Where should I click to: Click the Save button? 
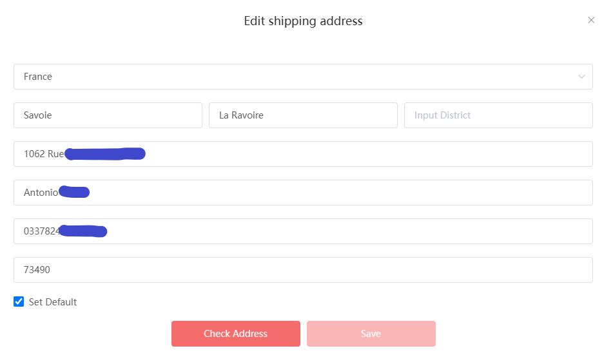371,334
